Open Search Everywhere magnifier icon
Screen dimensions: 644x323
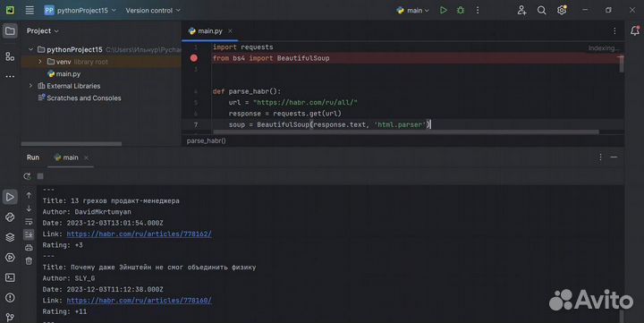(542, 10)
